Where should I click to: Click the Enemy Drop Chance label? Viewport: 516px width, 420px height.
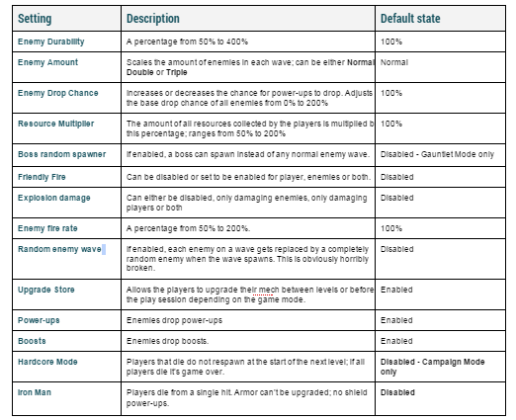pos(58,93)
